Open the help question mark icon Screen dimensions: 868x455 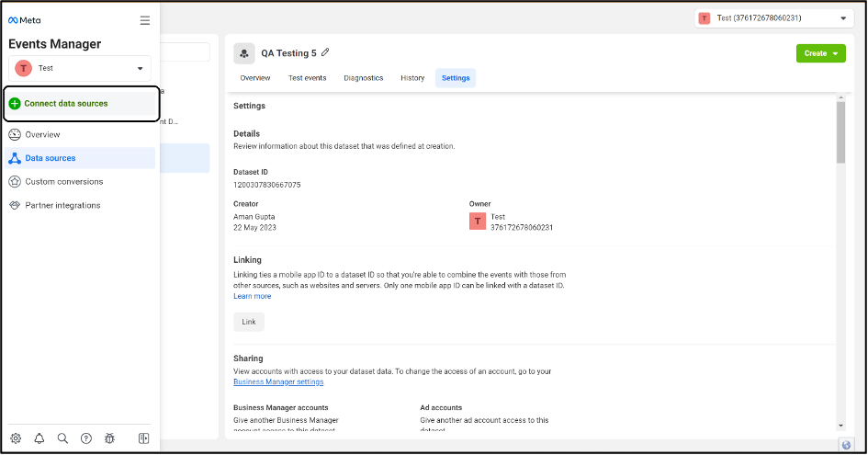click(86, 438)
